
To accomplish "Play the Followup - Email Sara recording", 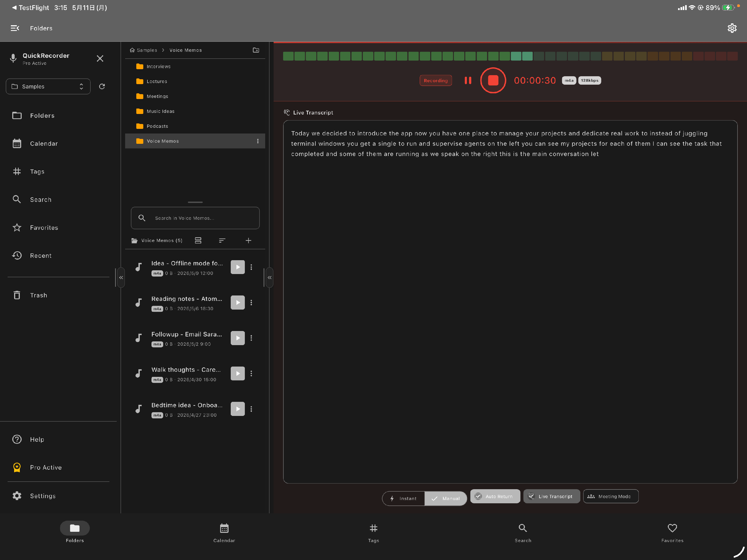I will coord(238,338).
